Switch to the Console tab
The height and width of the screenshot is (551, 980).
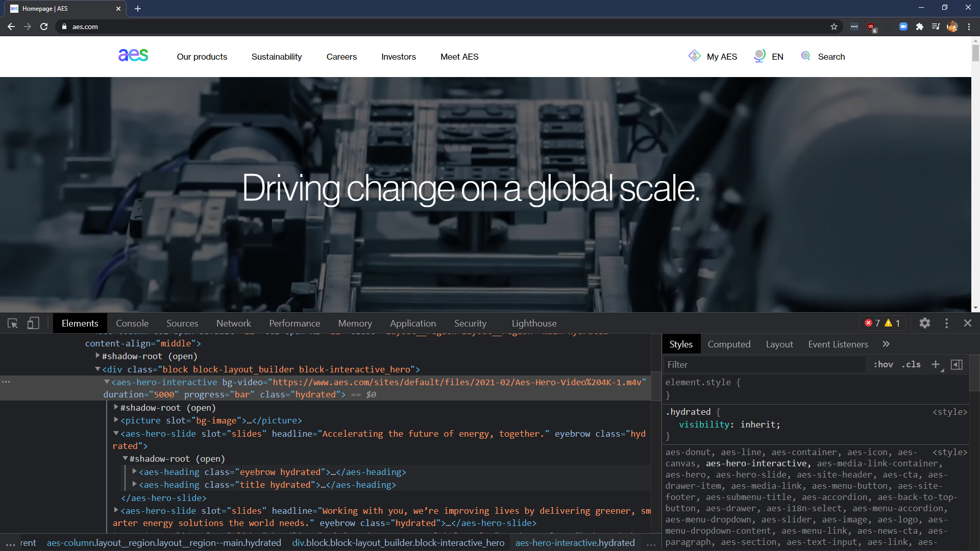132,323
